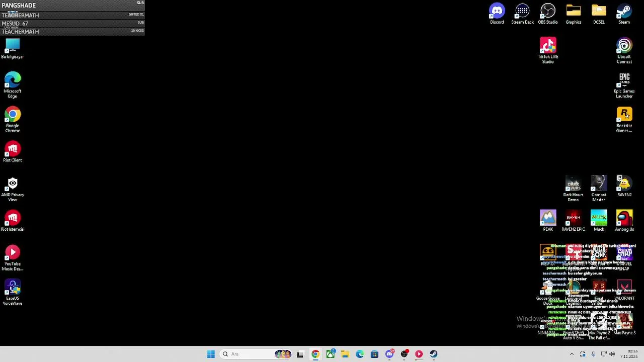The width and height of the screenshot is (644, 362).
Task: Open Task View from the taskbar
Action: [300, 354]
